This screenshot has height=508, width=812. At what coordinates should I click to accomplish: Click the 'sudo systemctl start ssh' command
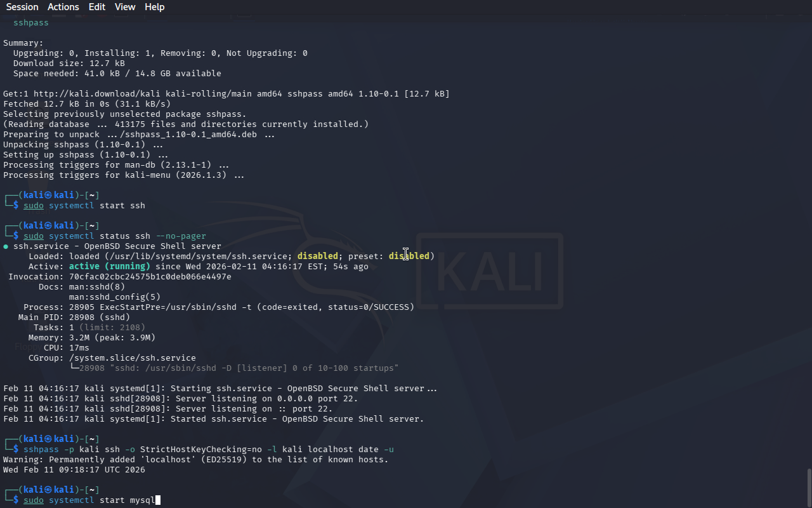point(84,206)
